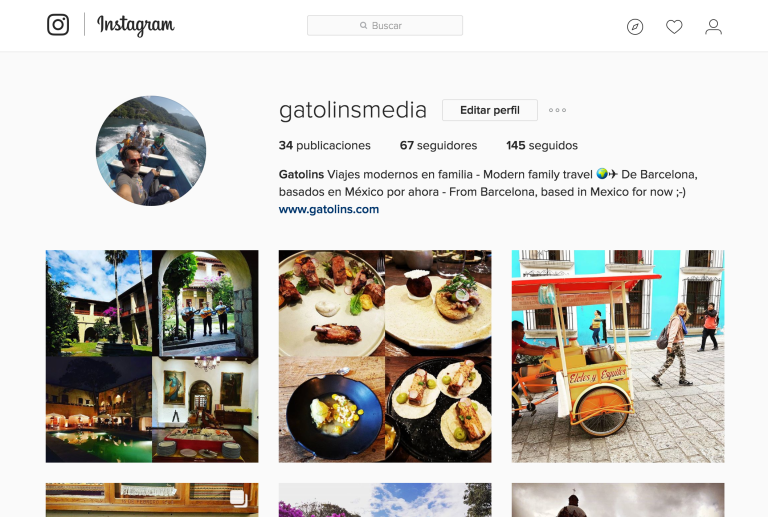Open the round boat selfie profile picture

151,151
